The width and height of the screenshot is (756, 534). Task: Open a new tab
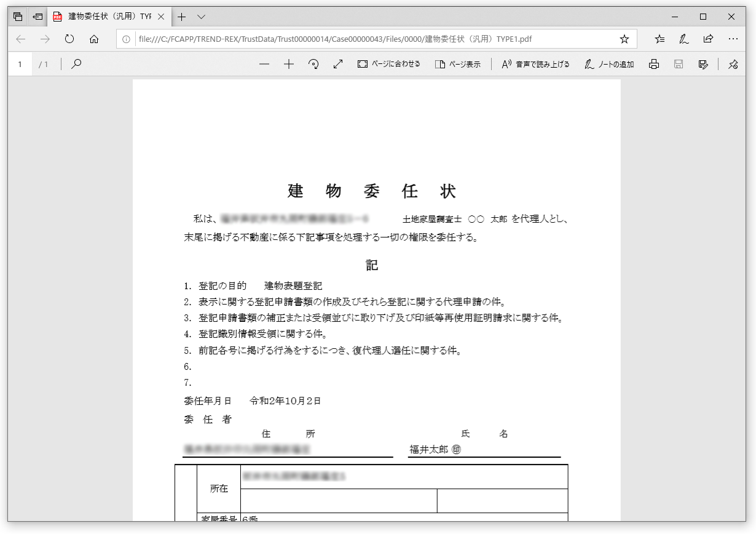181,17
